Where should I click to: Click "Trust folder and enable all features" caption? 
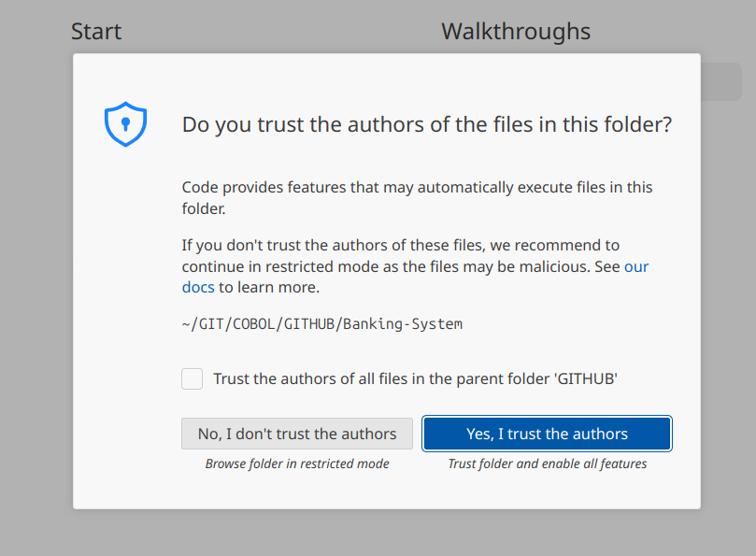[x=547, y=463]
